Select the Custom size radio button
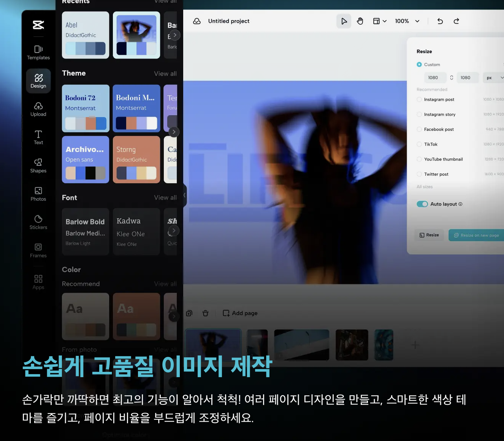The height and width of the screenshot is (441, 504). 419,65
